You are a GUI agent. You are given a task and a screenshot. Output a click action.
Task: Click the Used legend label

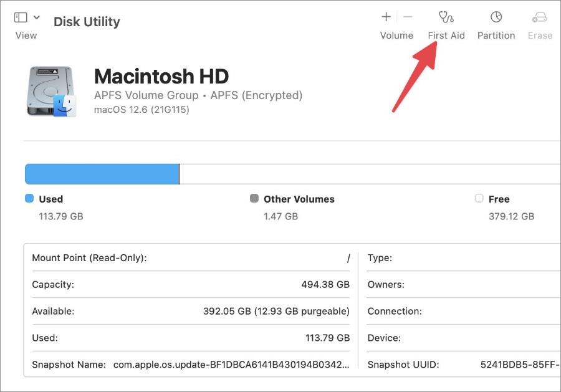51,199
